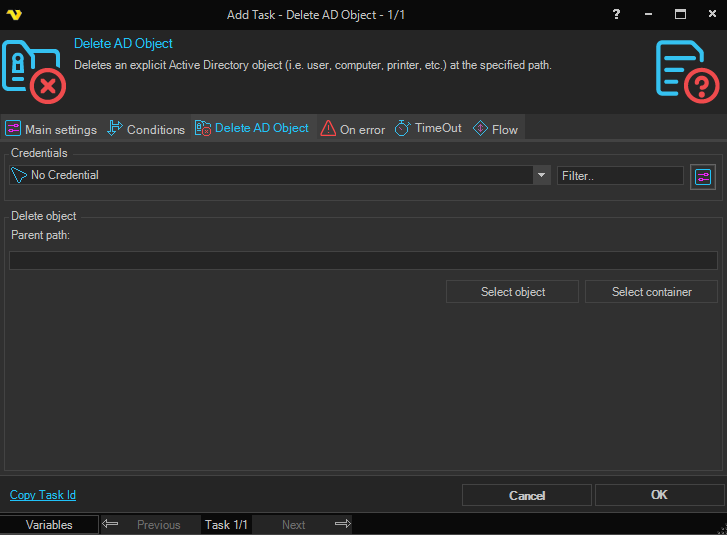This screenshot has height=535, width=727.
Task: Select the Delete AD Object tab
Action: pyautogui.click(x=252, y=128)
